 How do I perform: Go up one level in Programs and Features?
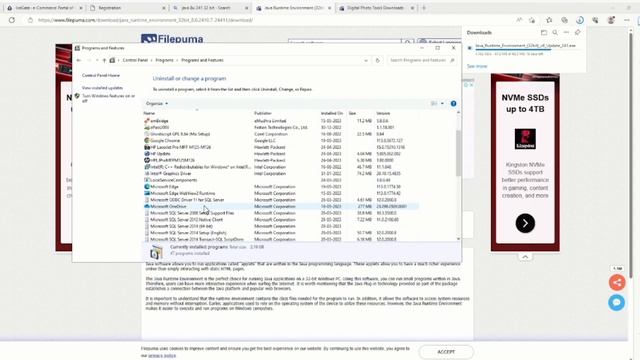tap(104, 60)
